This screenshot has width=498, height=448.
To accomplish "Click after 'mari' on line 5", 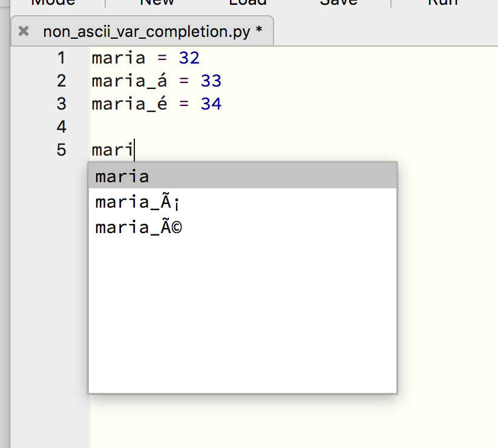I will click(x=134, y=150).
